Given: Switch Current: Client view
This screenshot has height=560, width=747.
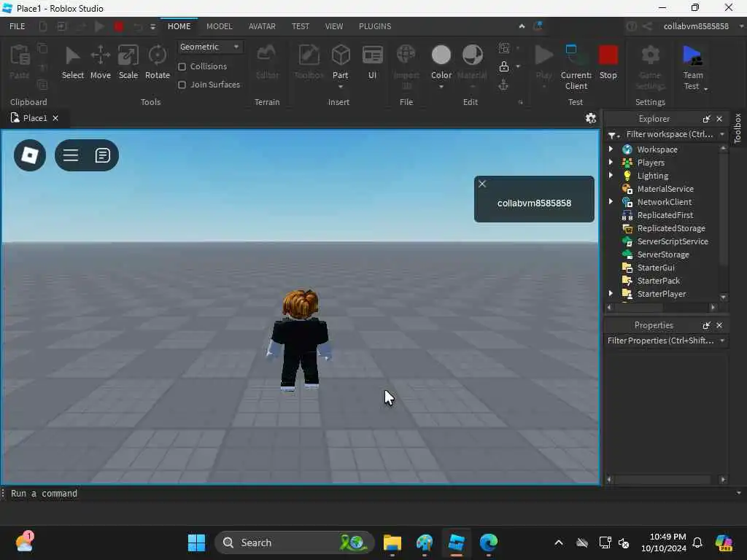Looking at the screenshot, I should (x=576, y=67).
